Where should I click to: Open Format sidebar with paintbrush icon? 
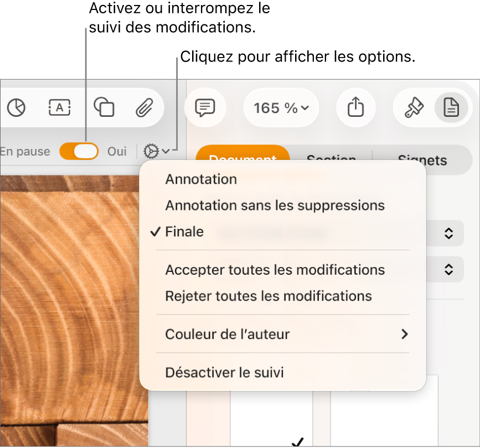tap(414, 107)
